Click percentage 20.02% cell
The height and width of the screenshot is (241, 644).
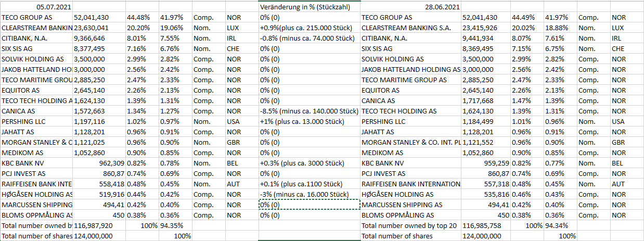click(526, 28)
